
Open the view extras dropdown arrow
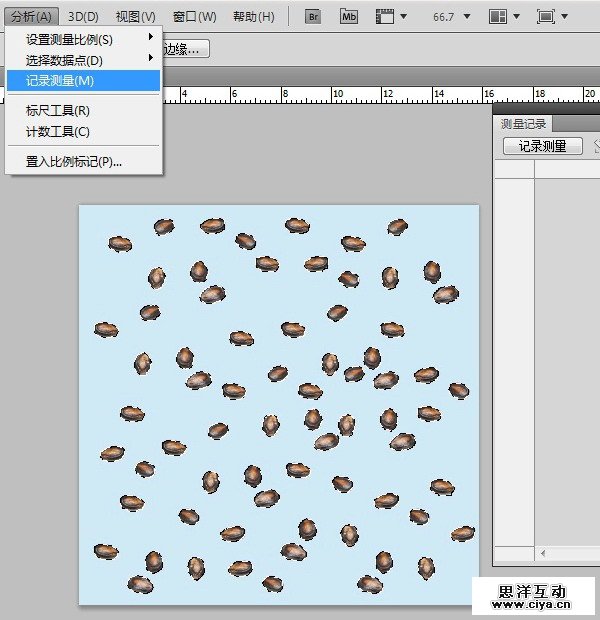point(403,17)
